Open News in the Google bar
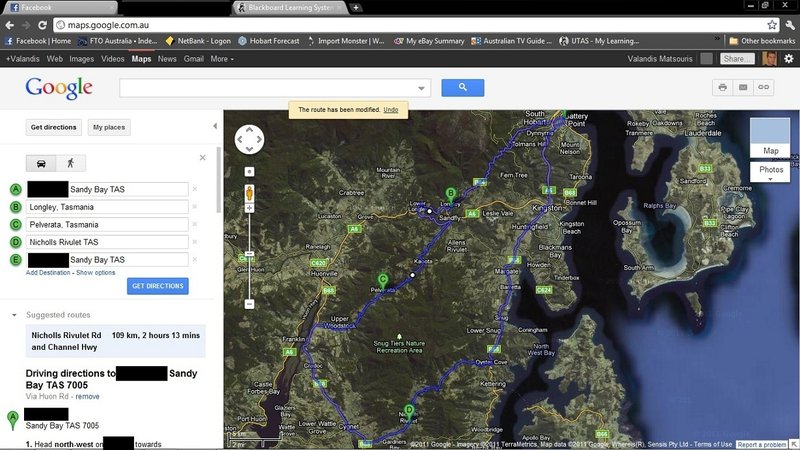Screen dimensions: 800x450 [x=167, y=59]
